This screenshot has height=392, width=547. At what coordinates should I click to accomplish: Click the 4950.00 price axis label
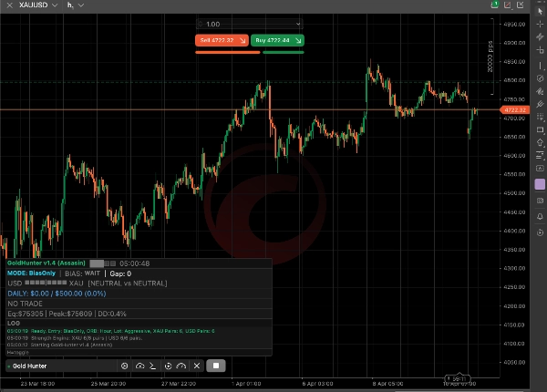coord(514,25)
